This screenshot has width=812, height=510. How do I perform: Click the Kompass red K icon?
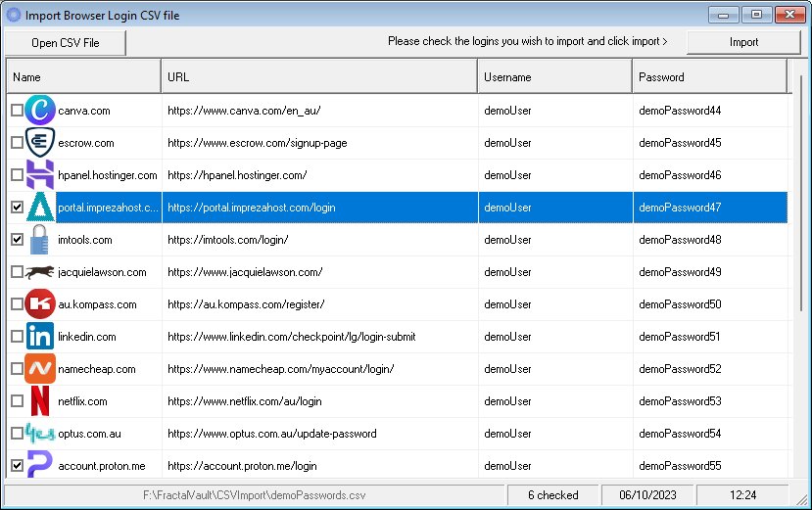(40, 303)
